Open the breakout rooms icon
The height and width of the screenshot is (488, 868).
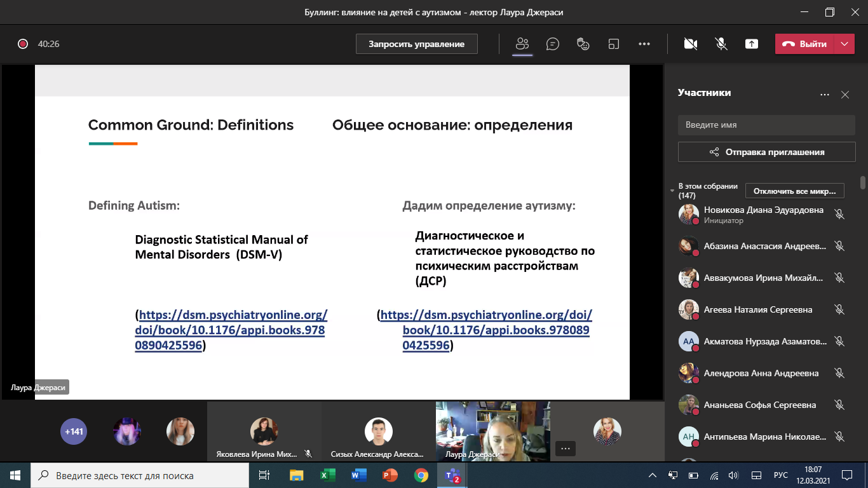point(613,44)
